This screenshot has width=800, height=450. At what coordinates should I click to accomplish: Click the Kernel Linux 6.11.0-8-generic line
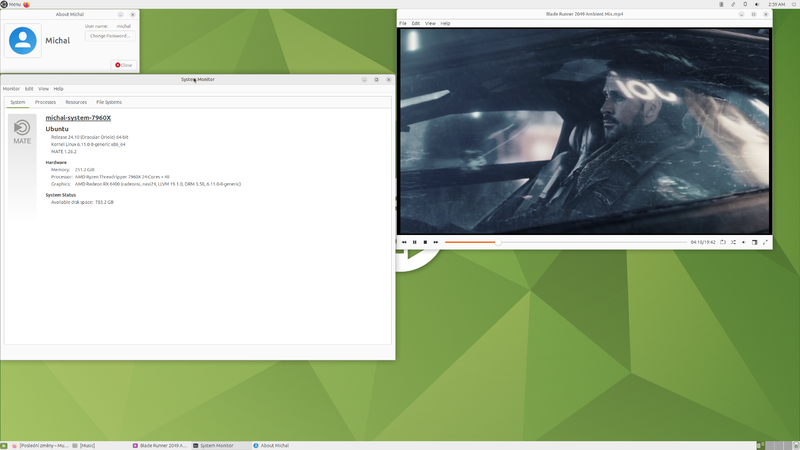click(88, 144)
